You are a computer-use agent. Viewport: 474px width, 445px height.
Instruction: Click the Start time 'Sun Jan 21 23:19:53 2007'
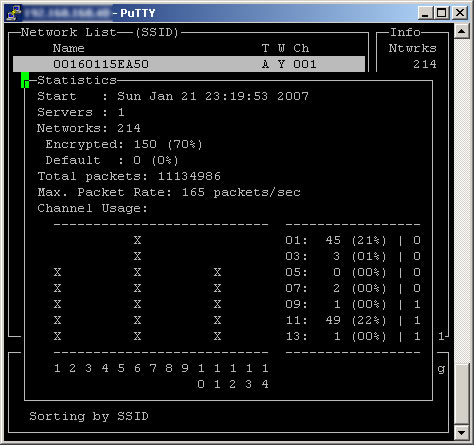pos(213,96)
